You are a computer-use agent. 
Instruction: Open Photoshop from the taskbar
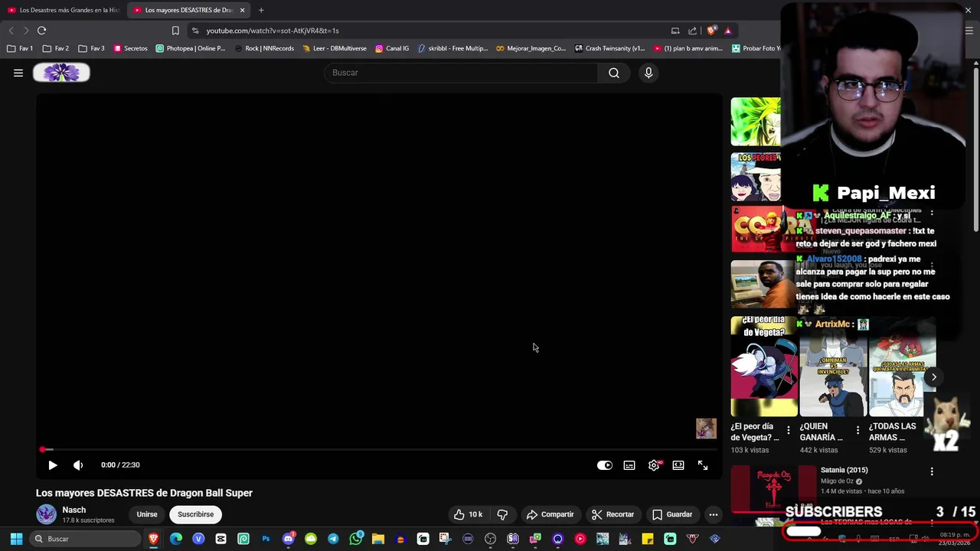coord(266,539)
